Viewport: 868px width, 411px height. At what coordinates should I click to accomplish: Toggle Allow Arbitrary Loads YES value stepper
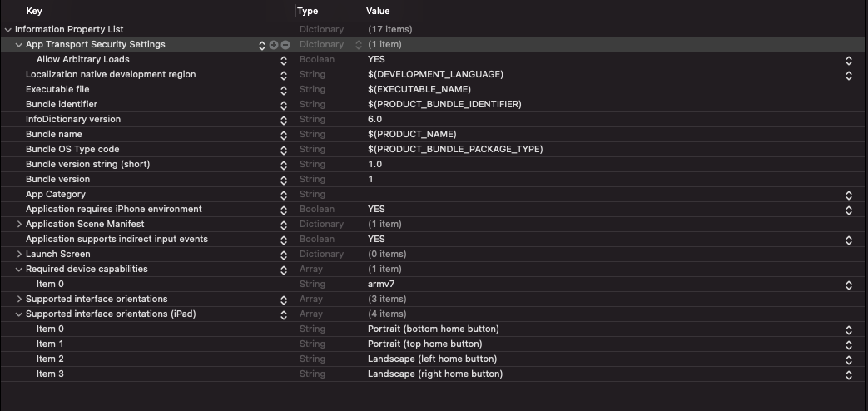coord(849,60)
